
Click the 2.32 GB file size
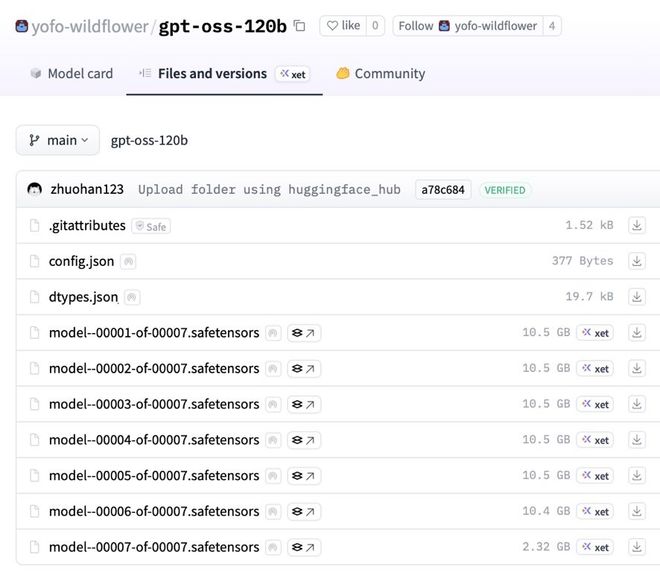click(546, 547)
